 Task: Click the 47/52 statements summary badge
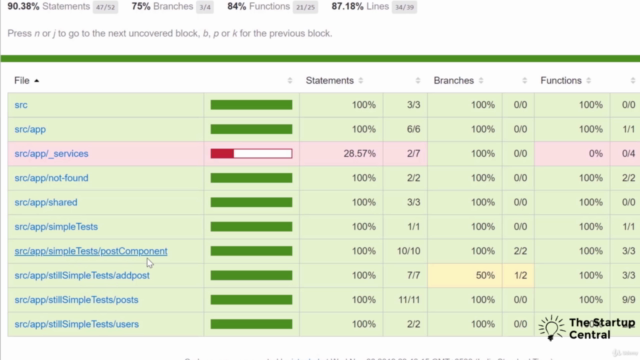pos(105,7)
